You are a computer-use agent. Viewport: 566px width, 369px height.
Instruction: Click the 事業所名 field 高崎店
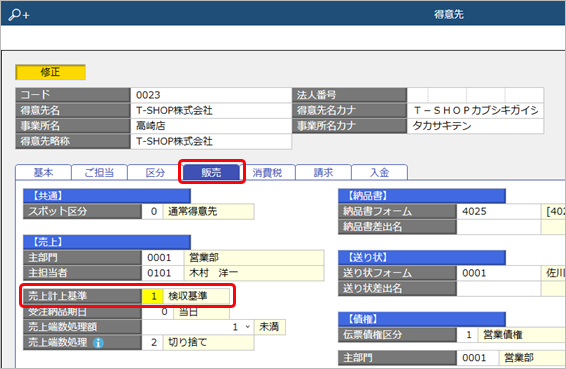click(x=211, y=126)
